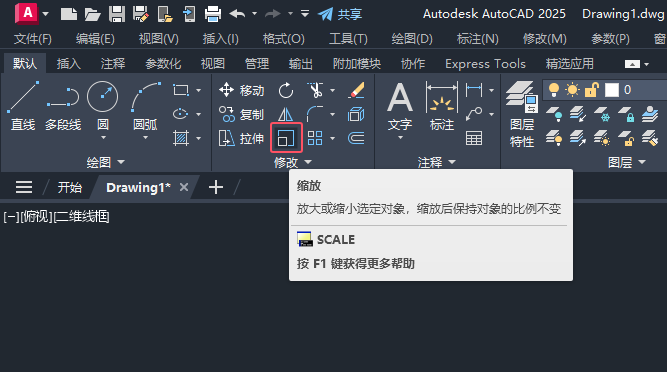The height and width of the screenshot is (372, 667).
Task: Click the New drawing icon
Action: (68, 14)
